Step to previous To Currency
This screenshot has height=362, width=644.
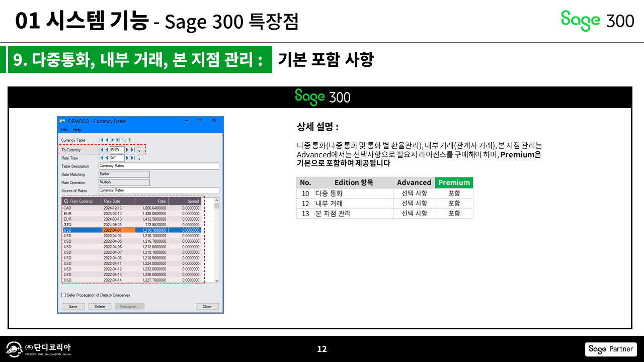(x=107, y=150)
